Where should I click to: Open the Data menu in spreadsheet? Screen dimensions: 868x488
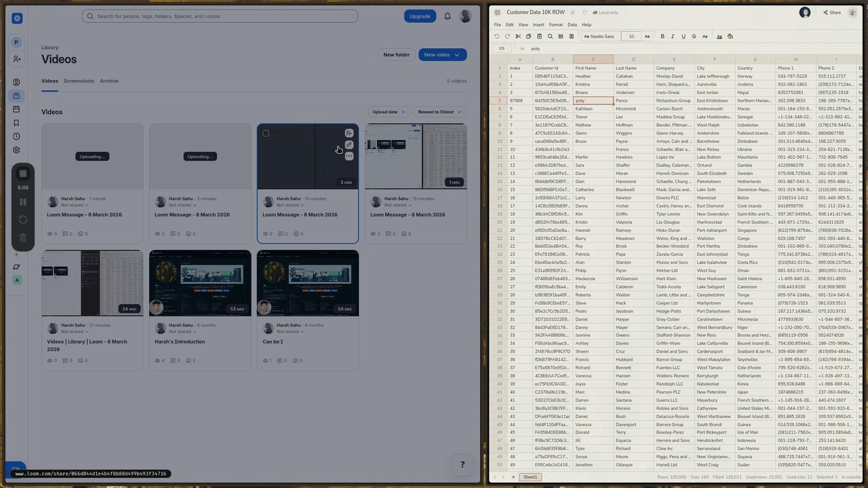[572, 24]
